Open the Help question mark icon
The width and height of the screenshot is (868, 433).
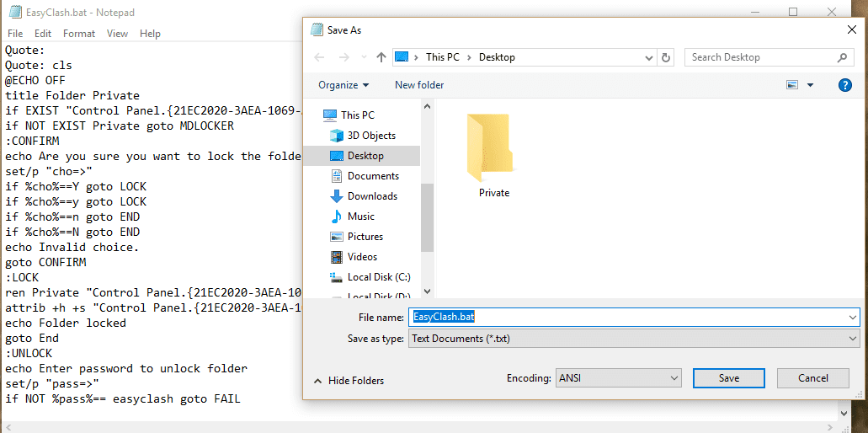point(844,85)
